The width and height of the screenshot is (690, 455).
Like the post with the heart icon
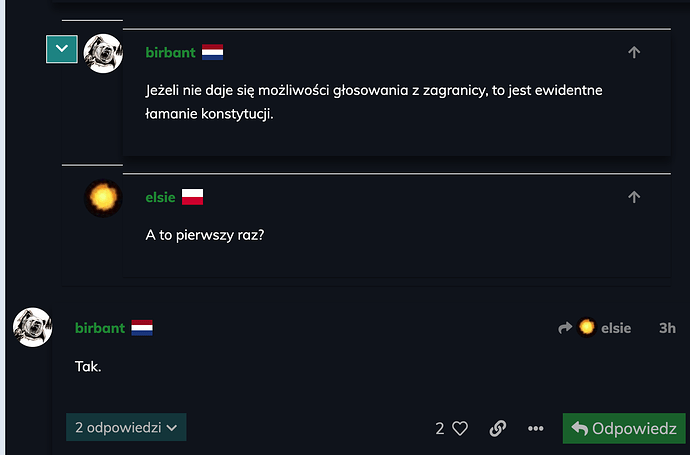click(460, 428)
